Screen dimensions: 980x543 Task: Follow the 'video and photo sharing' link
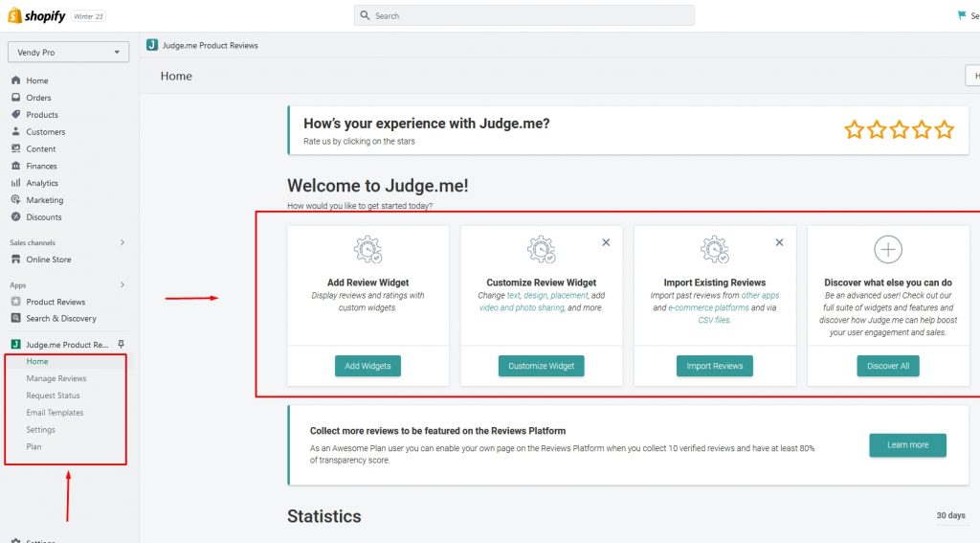(x=522, y=307)
